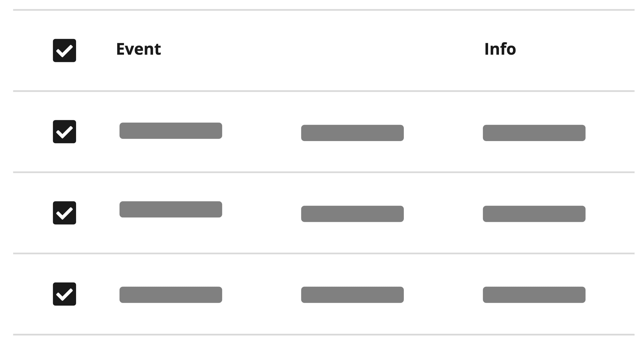
Task: Uncheck the select-all checkbox in the header
Action: click(x=65, y=50)
